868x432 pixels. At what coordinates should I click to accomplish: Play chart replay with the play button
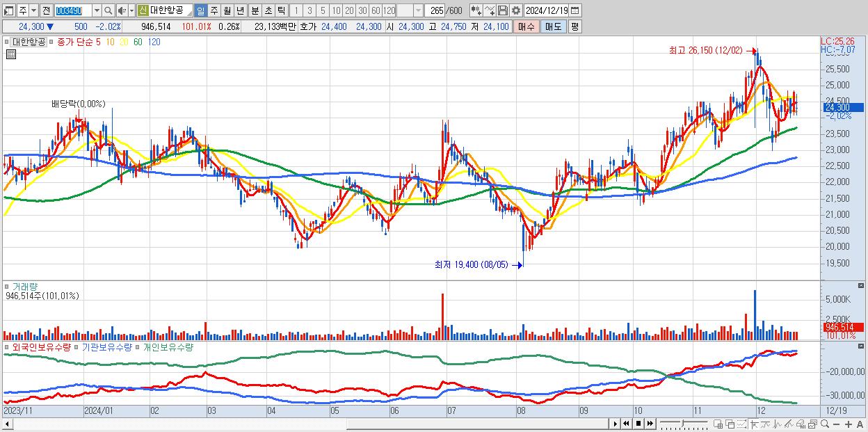pyautogui.click(x=616, y=424)
